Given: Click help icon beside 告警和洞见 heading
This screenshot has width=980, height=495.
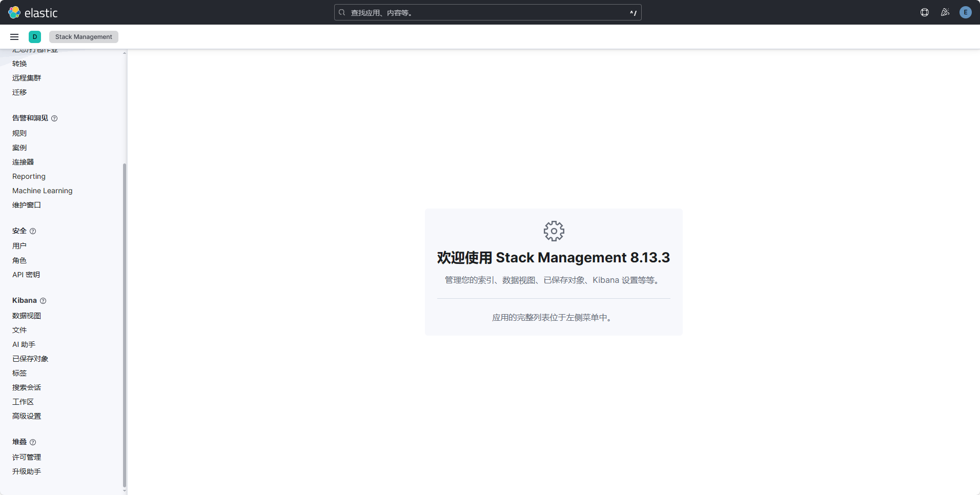Looking at the screenshot, I should pyautogui.click(x=54, y=118).
